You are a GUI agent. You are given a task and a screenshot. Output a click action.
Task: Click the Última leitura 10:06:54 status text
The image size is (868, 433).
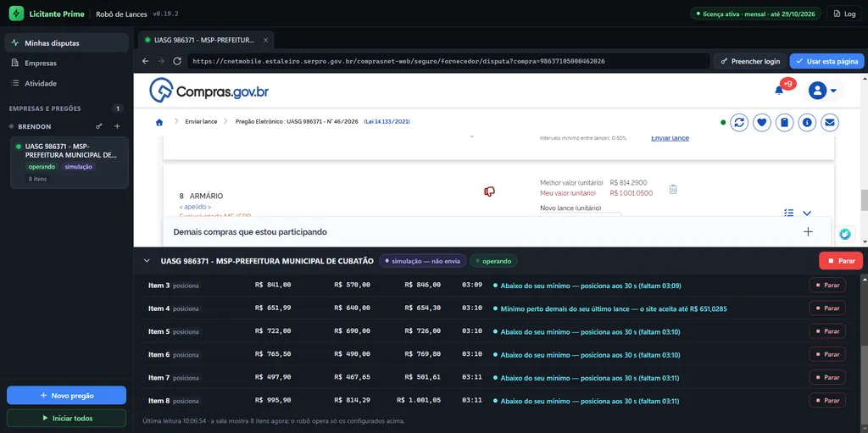pos(274,421)
